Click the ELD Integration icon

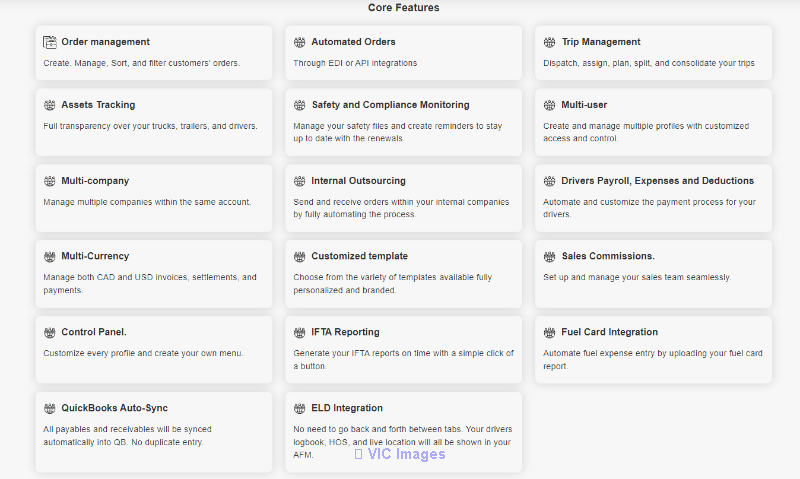[299, 408]
